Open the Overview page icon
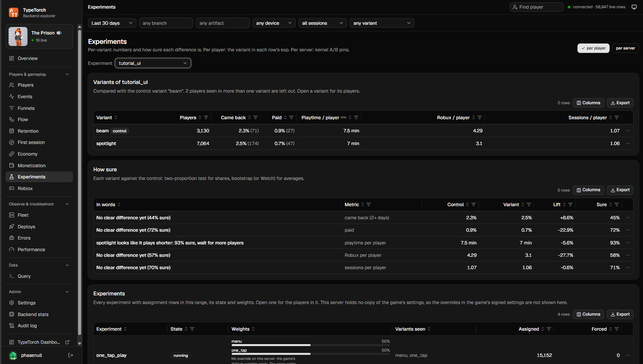 pyautogui.click(x=12, y=58)
